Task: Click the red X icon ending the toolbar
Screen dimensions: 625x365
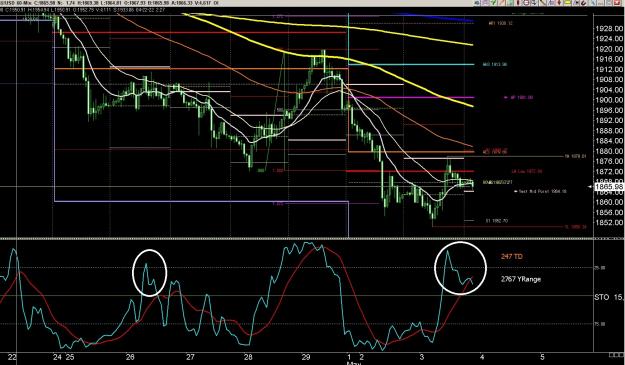Action: [617, 2]
